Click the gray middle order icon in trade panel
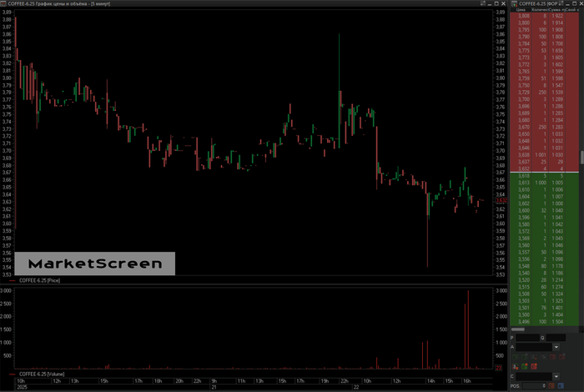This screenshot has height=392, width=584. (x=543, y=357)
